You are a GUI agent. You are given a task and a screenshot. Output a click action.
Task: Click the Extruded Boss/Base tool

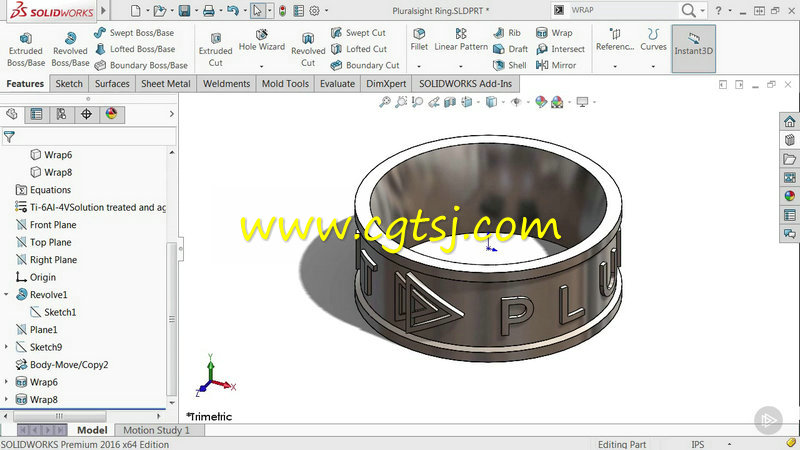click(x=26, y=50)
